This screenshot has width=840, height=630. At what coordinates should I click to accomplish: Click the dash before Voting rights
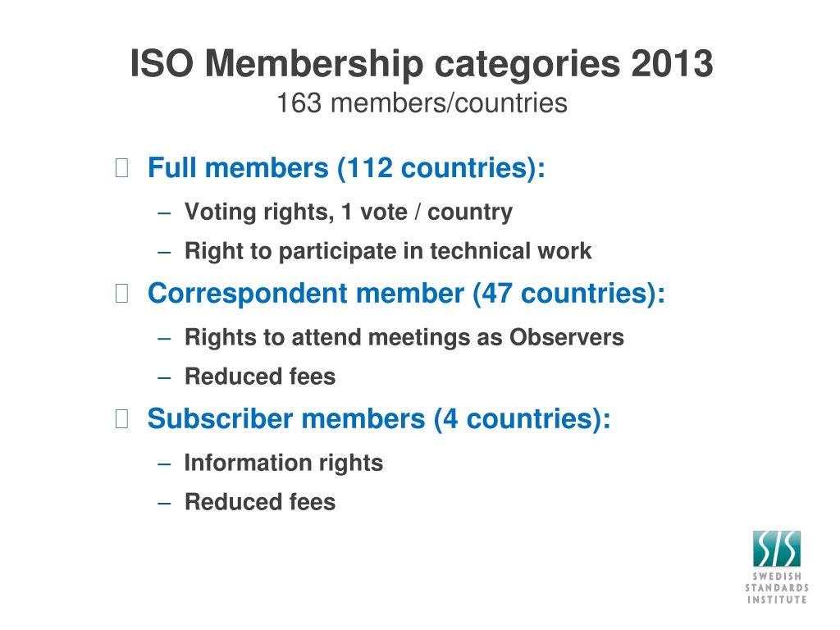pyautogui.click(x=164, y=213)
